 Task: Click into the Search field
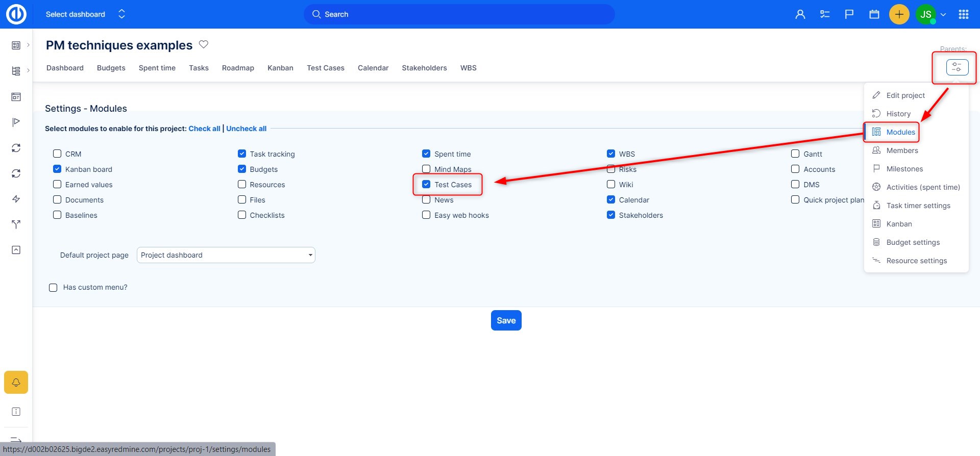(459, 14)
